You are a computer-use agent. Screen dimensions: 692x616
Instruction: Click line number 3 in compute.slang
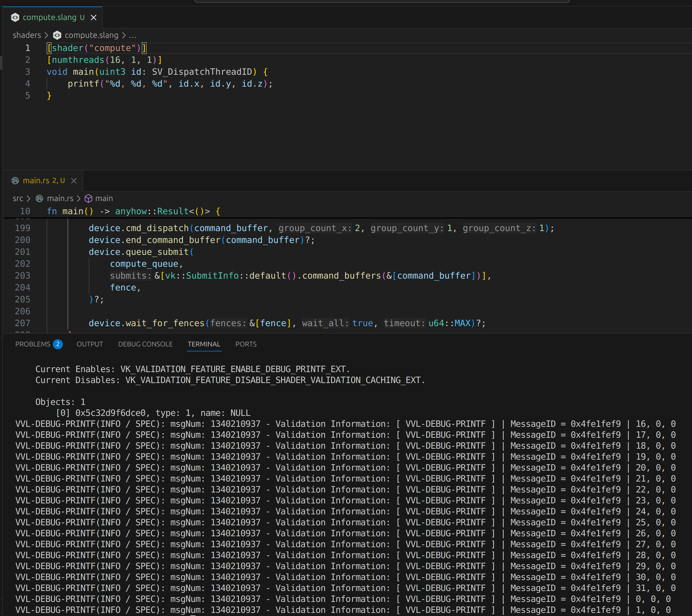coord(28,72)
